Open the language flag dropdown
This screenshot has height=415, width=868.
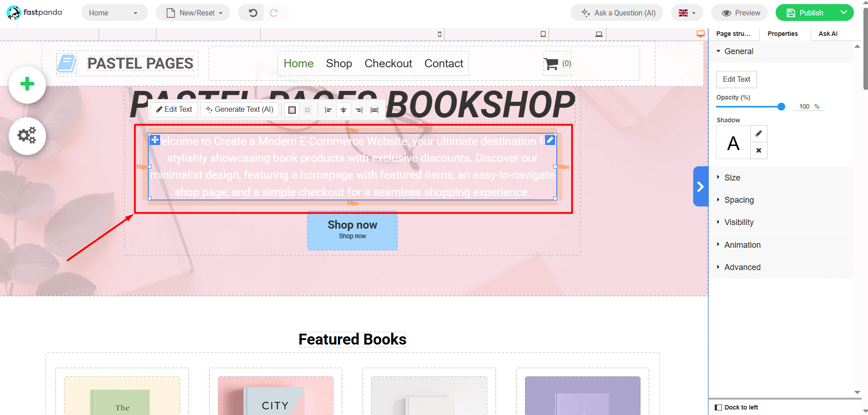click(x=686, y=13)
